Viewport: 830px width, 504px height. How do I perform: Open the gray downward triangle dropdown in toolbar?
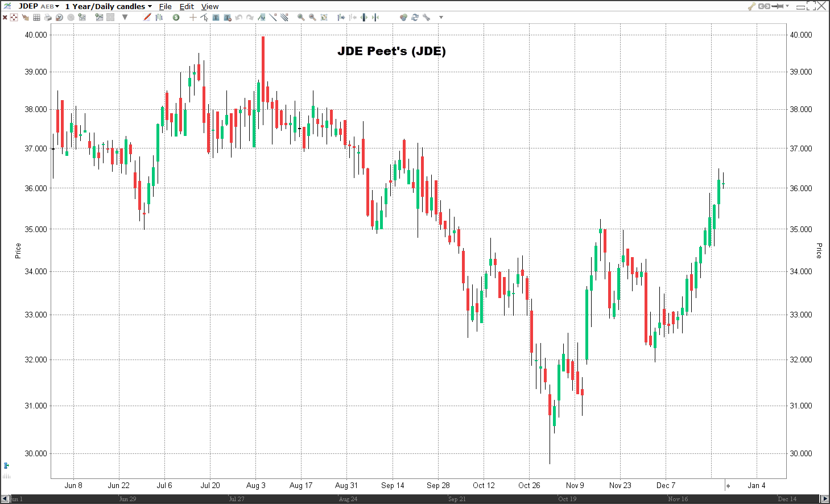125,17
